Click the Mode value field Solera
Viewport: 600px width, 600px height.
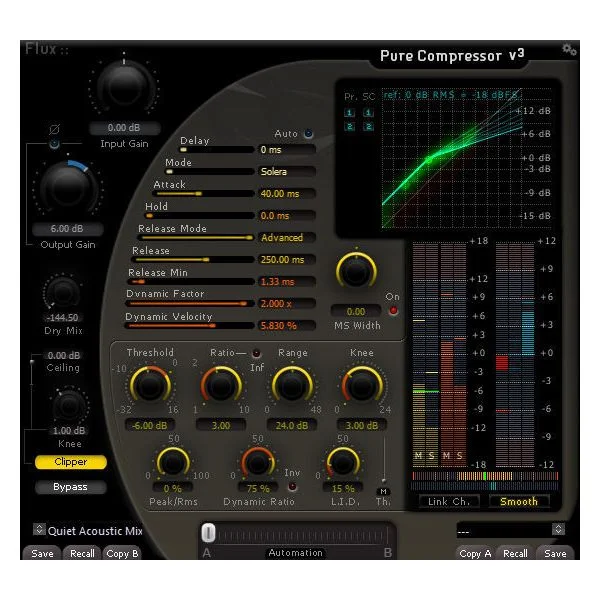[286, 171]
